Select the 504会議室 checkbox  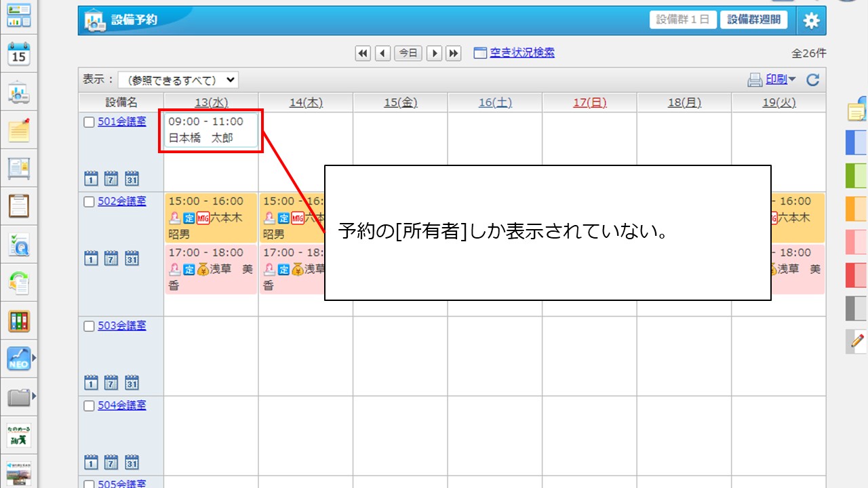click(x=89, y=406)
